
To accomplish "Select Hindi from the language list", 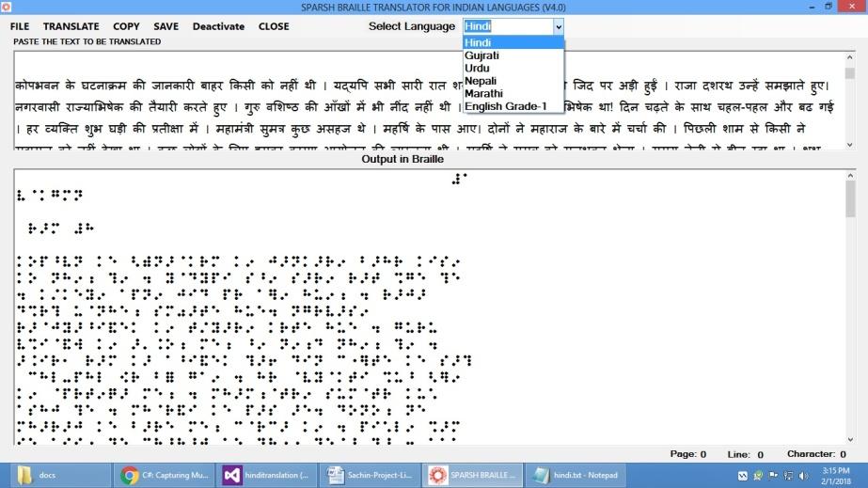I will pos(513,42).
